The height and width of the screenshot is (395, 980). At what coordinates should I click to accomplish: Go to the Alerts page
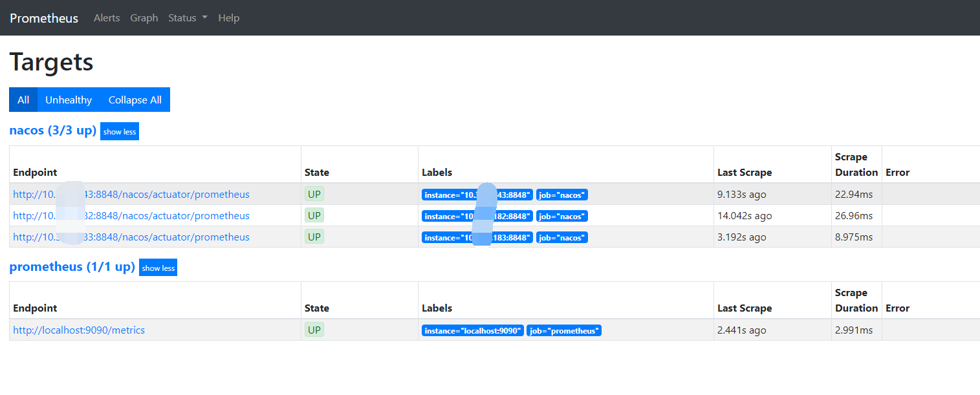tap(107, 18)
